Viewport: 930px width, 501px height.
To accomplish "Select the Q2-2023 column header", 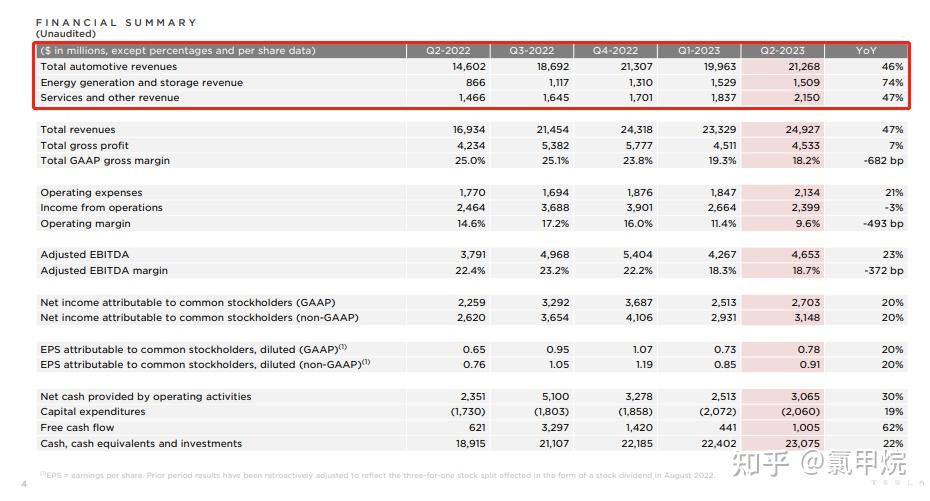I will (782, 51).
